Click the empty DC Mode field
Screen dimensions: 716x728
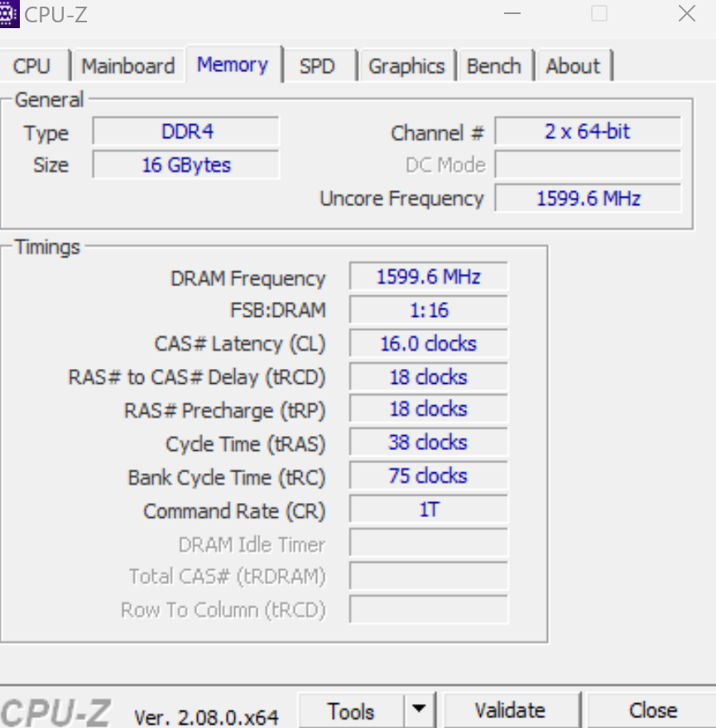tap(588, 165)
